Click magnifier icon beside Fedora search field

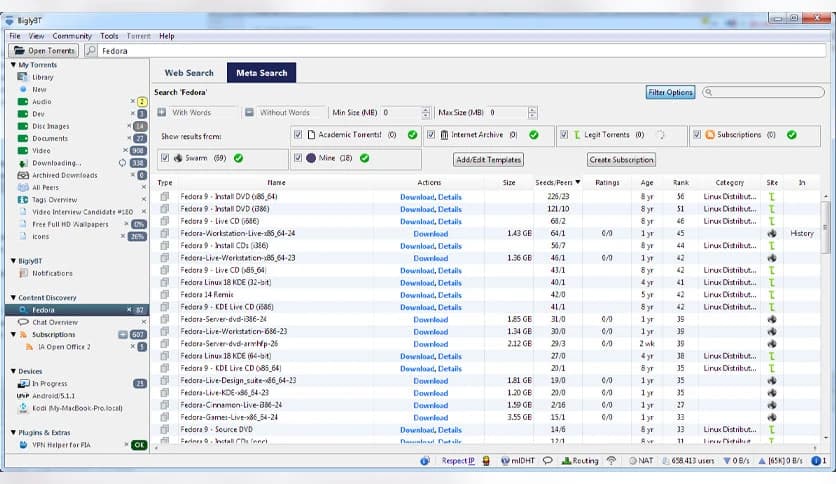coord(91,50)
